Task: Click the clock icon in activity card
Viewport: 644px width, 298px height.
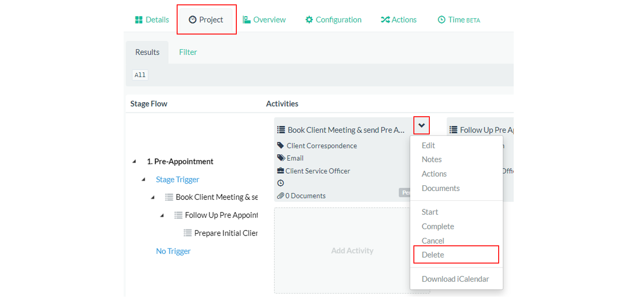Action: point(280,183)
